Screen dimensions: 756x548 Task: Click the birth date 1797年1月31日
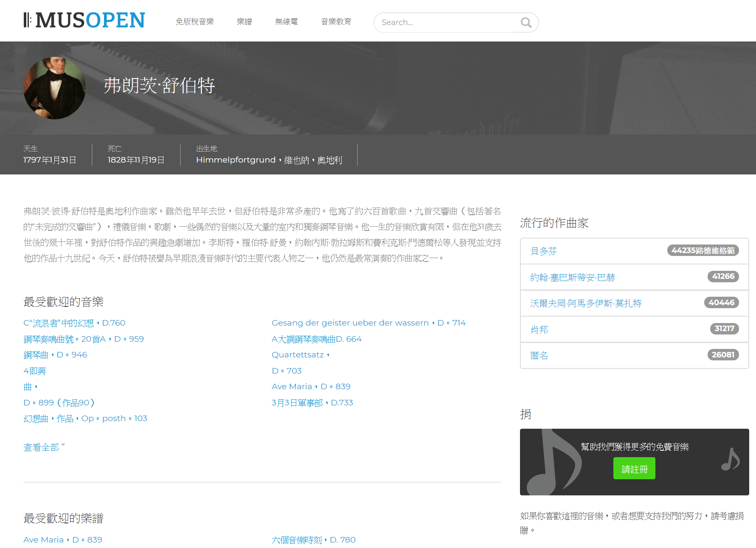click(50, 160)
